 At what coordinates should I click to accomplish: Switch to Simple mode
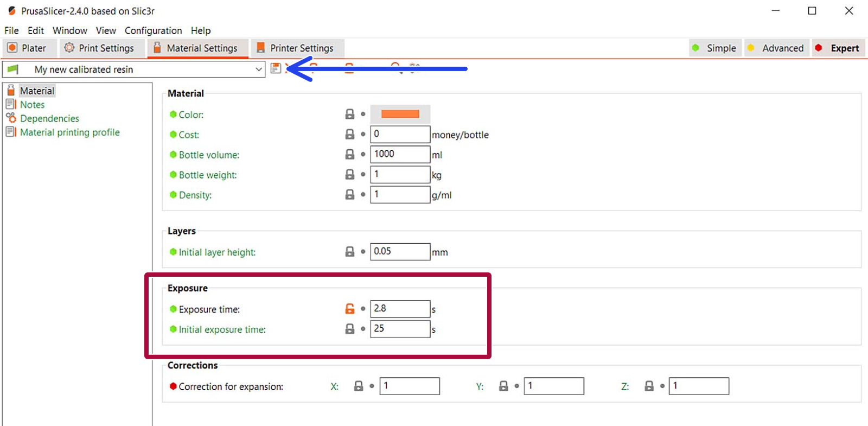click(x=715, y=48)
